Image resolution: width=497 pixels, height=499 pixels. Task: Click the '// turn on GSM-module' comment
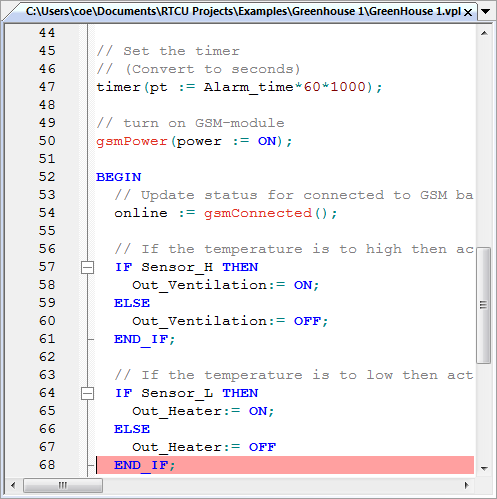(x=190, y=123)
